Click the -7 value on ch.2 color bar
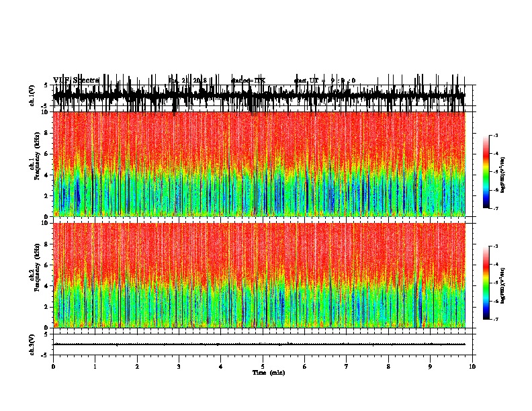The width and height of the screenshot is (532, 411). 495,320
